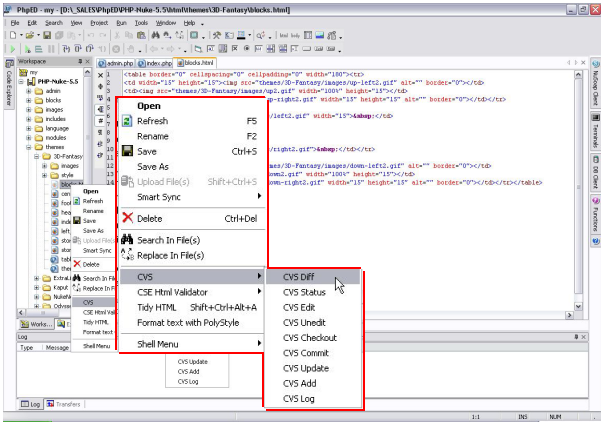Click the Step Over icon in the debug toolbar

click(x=78, y=49)
